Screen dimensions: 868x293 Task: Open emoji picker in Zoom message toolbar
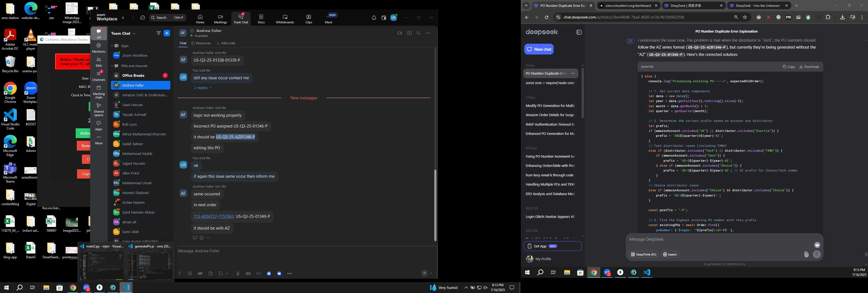pyautogui.click(x=190, y=273)
